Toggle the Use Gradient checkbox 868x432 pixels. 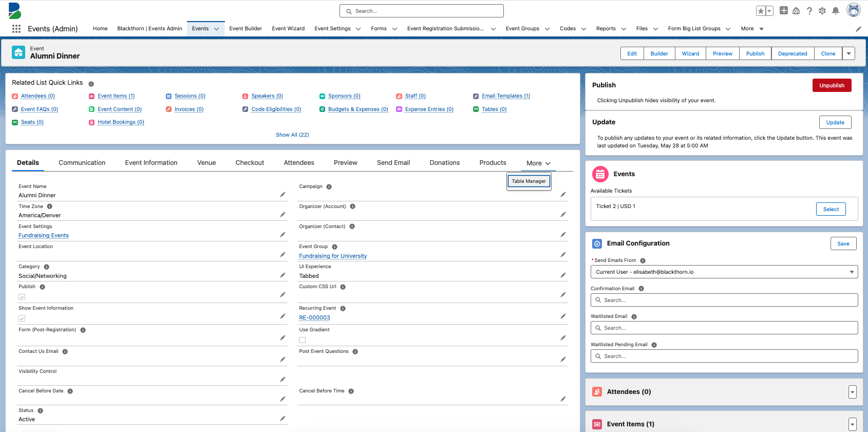(303, 340)
